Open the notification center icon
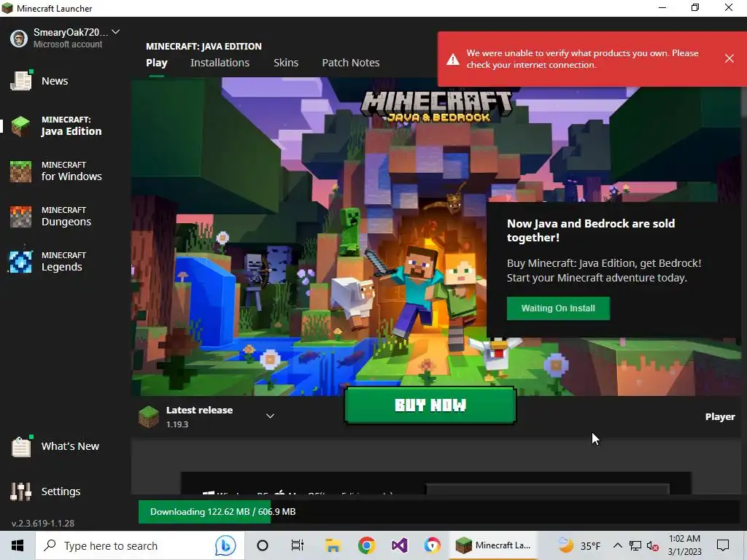Viewport: 747px width, 560px height. point(723,545)
